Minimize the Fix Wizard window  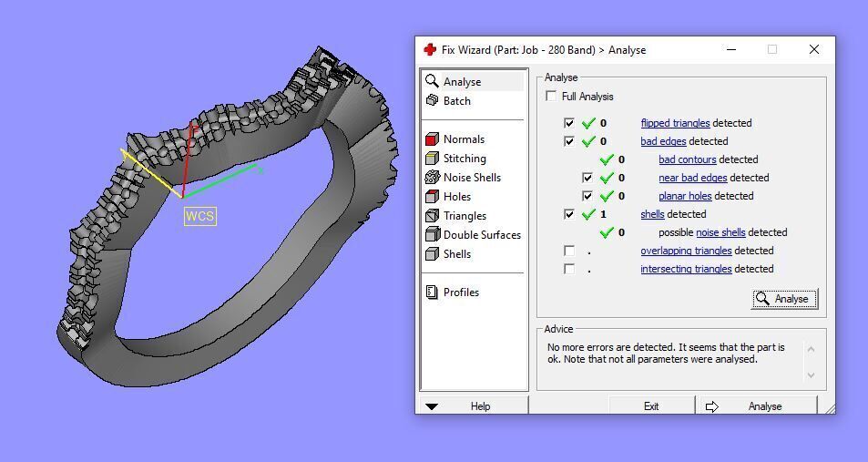731,49
